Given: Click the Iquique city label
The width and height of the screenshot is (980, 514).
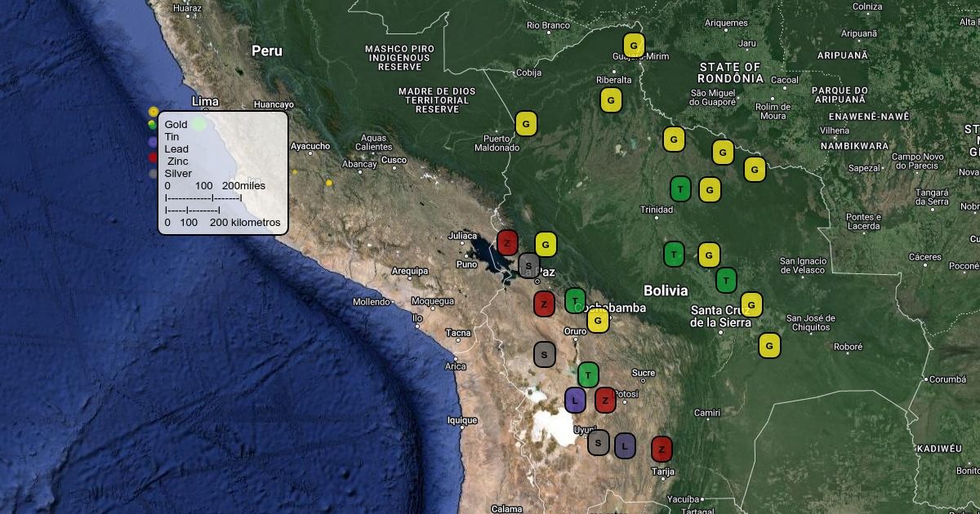Looking at the screenshot, I should 461,421.
